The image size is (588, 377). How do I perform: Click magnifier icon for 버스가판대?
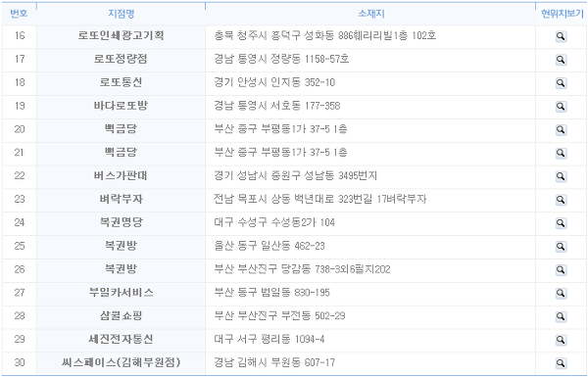click(561, 176)
